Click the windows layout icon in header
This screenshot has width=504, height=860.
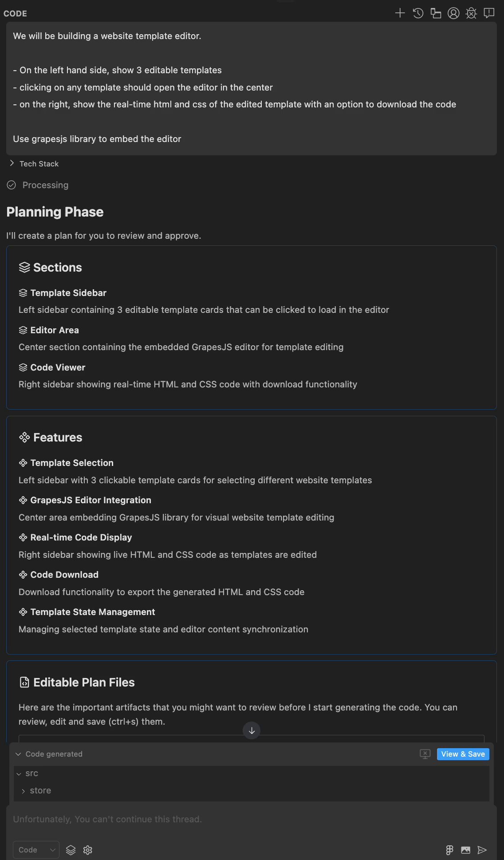[436, 13]
